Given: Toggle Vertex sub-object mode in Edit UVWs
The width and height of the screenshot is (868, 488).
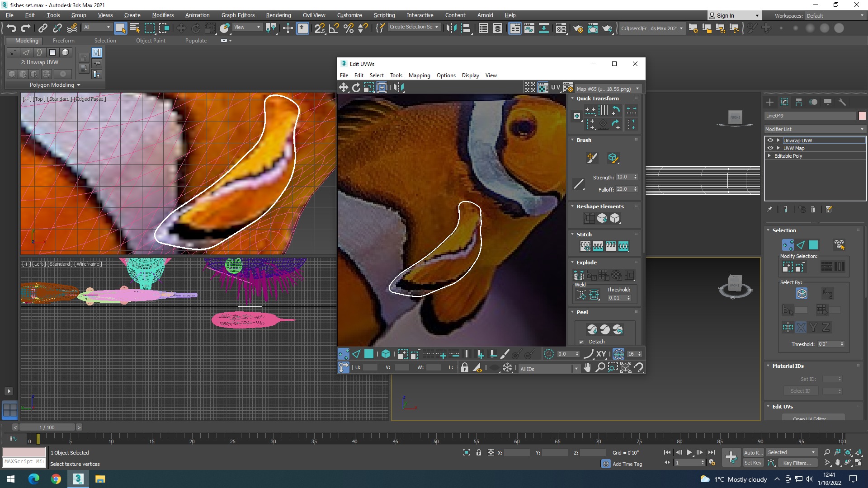Looking at the screenshot, I should coord(344,354).
